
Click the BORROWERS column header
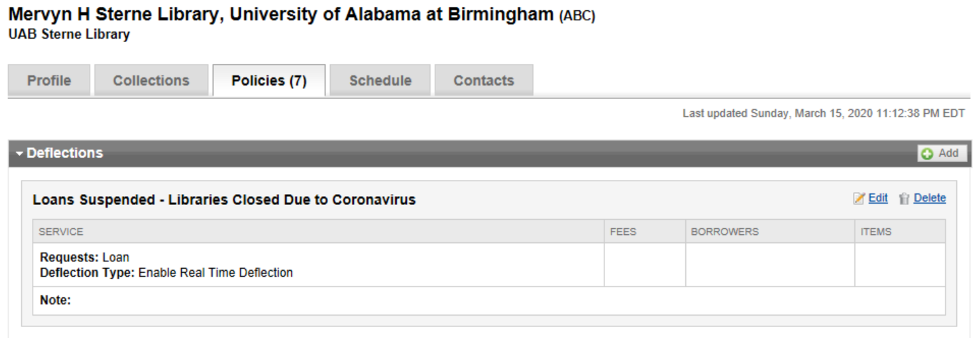[x=725, y=231]
